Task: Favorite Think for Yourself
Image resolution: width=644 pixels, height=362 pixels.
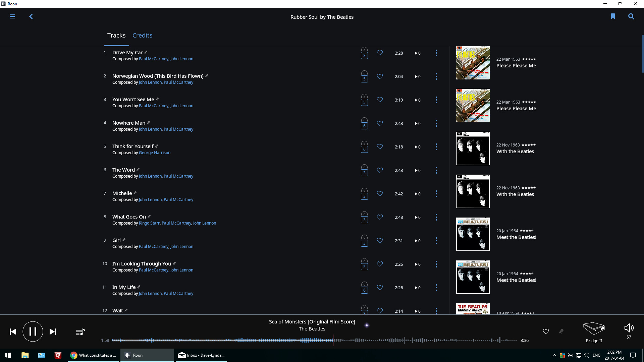Action: click(x=380, y=147)
